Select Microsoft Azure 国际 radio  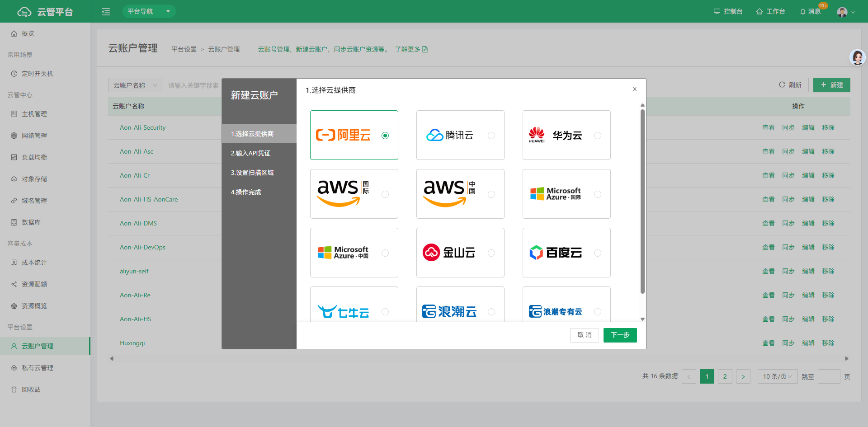tap(598, 194)
